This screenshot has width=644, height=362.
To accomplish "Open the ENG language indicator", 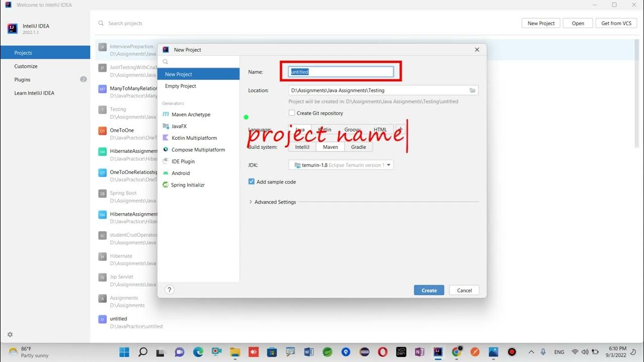I will (559, 352).
